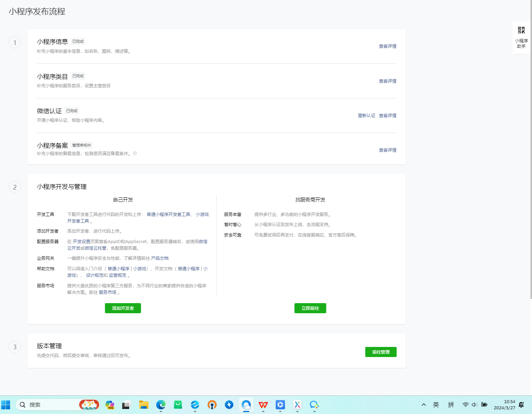The height and width of the screenshot is (414, 532).
Task: Click the taskbar 搜索 search box
Action: point(57,405)
